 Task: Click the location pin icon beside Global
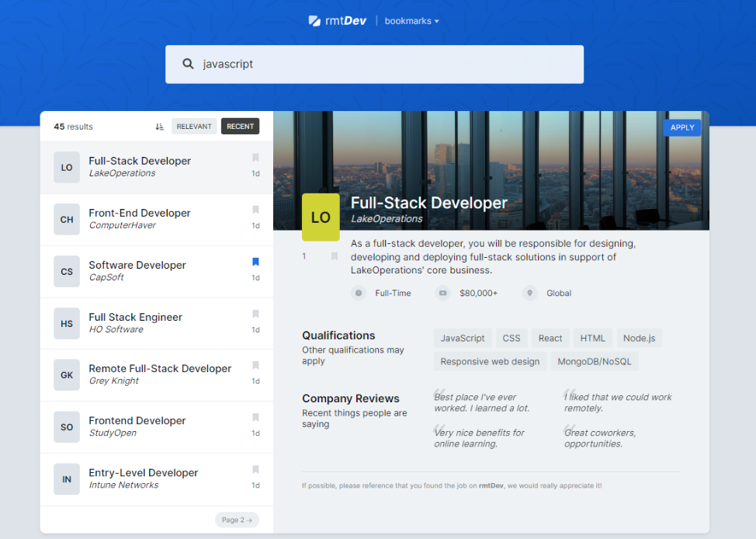pyautogui.click(x=529, y=293)
